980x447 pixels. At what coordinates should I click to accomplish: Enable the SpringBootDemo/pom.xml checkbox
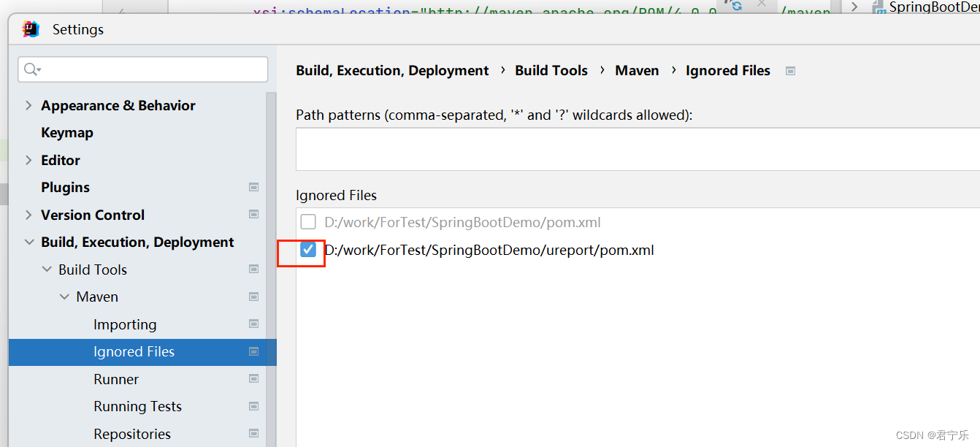tap(308, 221)
